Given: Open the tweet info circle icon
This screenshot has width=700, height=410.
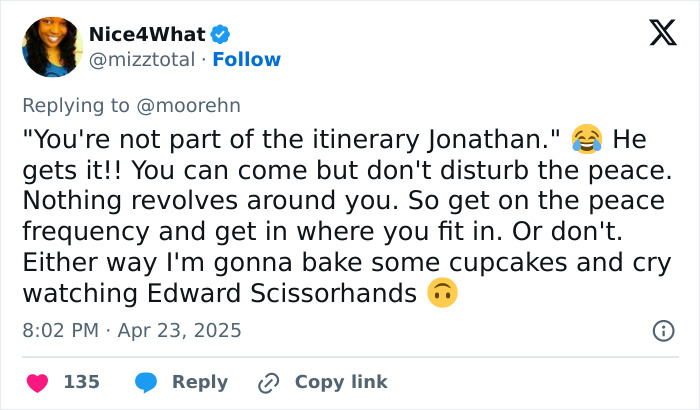Looking at the screenshot, I should 662,330.
